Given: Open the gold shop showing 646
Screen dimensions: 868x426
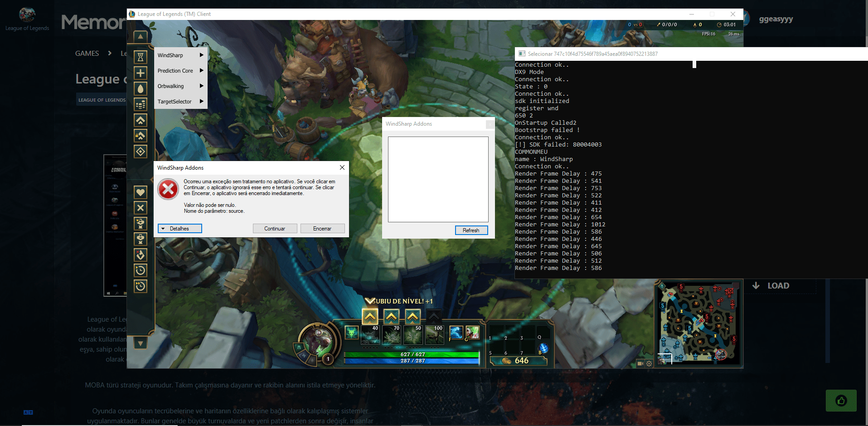Looking at the screenshot, I should [519, 361].
